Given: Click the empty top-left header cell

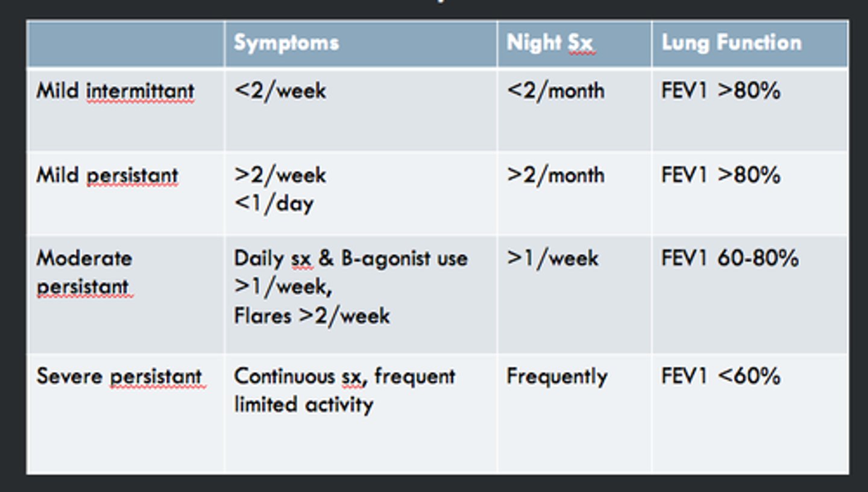Looking at the screenshot, I should coord(126,44).
